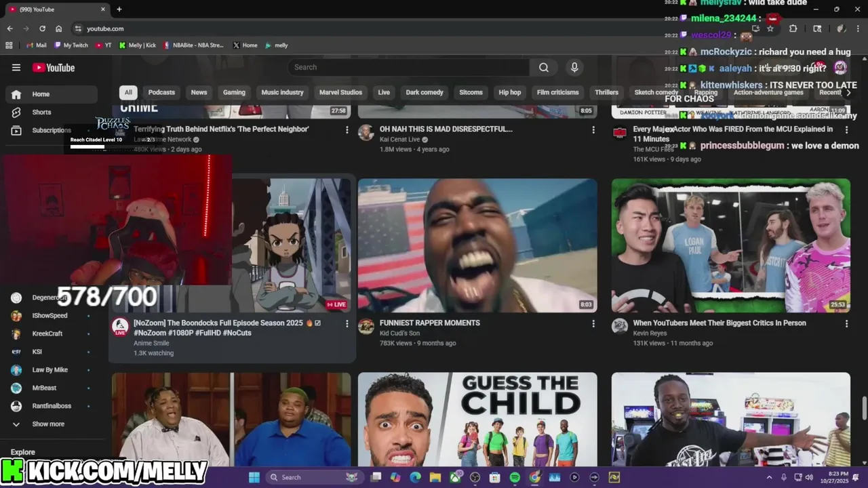The image size is (868, 488).
Task: Click the Kid Cudi's Son channel avatar
Action: (366, 327)
